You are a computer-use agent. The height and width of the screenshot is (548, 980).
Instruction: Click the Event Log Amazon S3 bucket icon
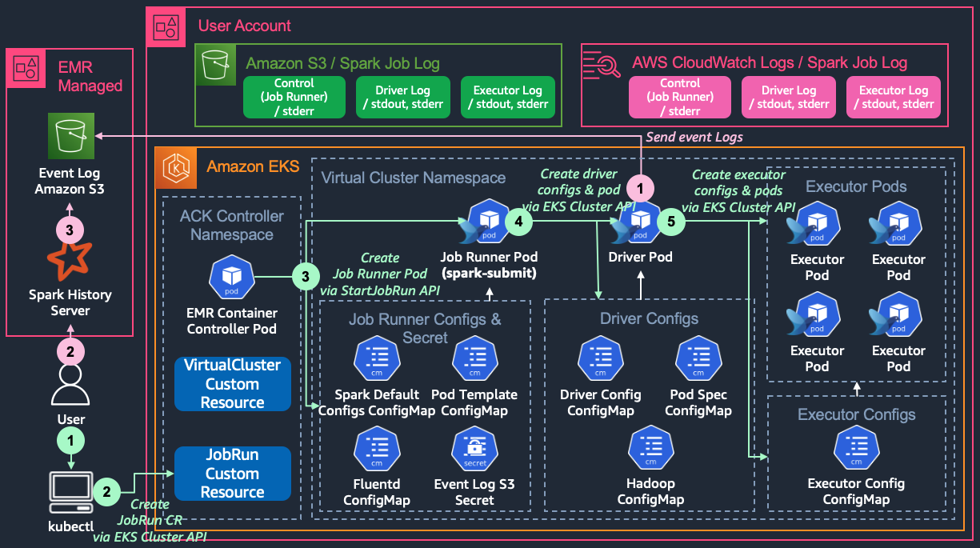(x=70, y=137)
